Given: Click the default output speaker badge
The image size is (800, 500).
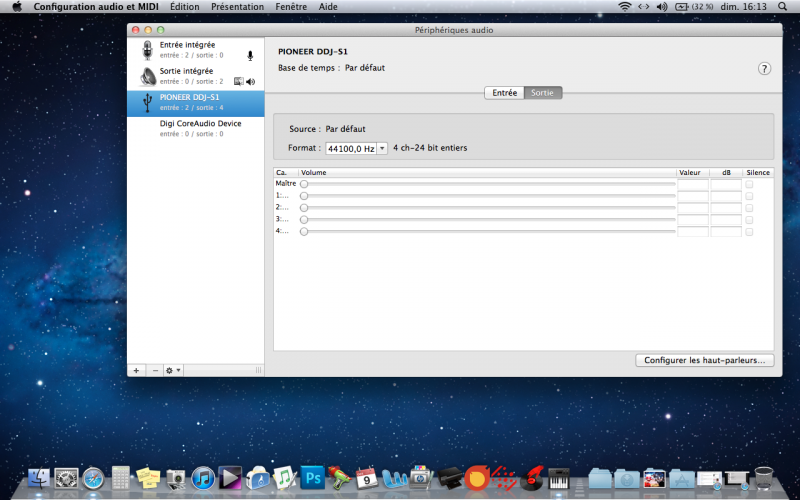Looking at the screenshot, I should (251, 82).
